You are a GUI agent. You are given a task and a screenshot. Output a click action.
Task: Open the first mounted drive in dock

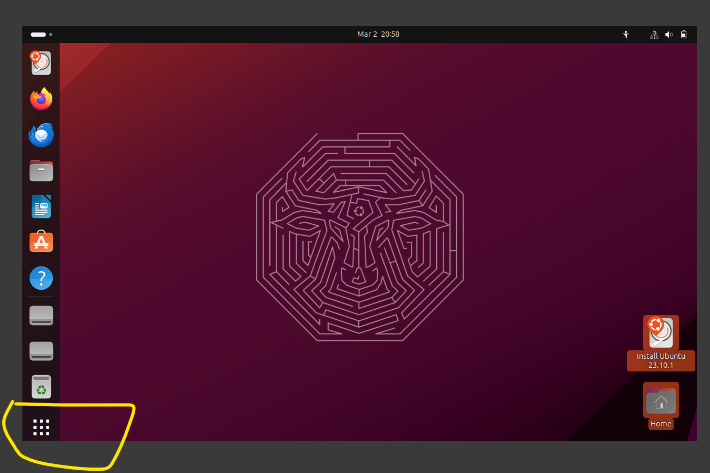pos(41,315)
